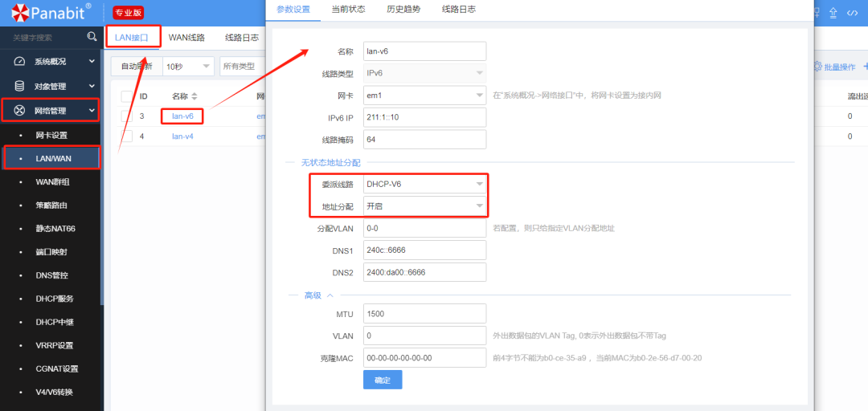Switch to 线路日志 tab in dialog
Screen dimensions: 868x411
coord(459,10)
